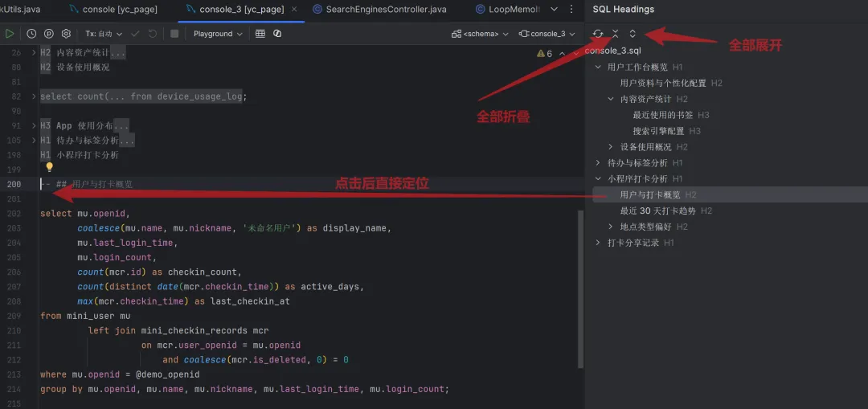Click the warning indicator showing 6
Viewport: 868px width, 409px height.
click(x=544, y=54)
